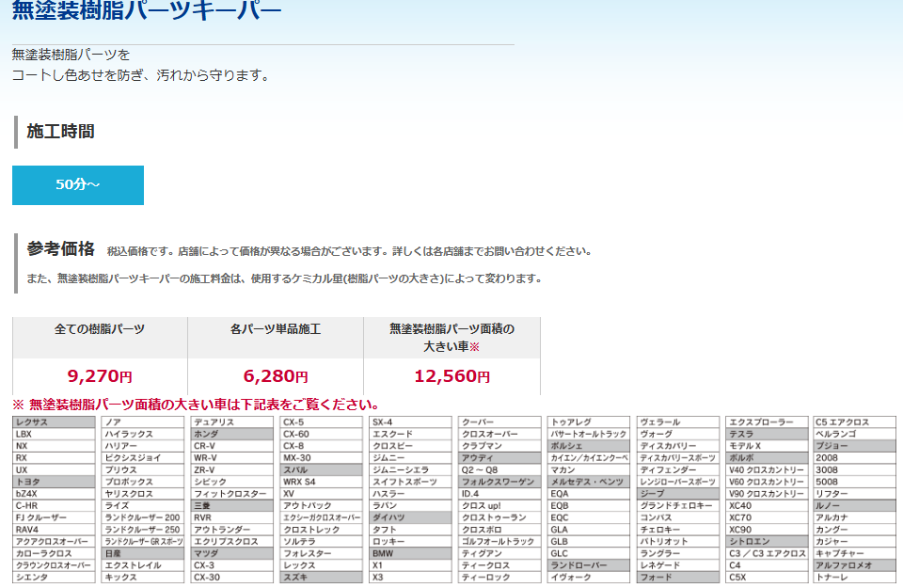The width and height of the screenshot is (903, 588).
Task: Select the 9,270円 price for all resin parts
Action: (100, 376)
